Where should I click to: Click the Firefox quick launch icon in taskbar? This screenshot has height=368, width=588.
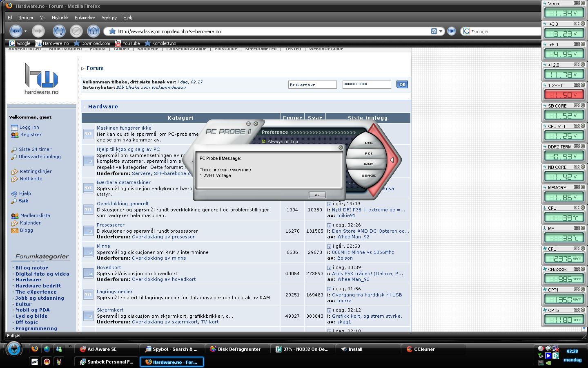35,349
